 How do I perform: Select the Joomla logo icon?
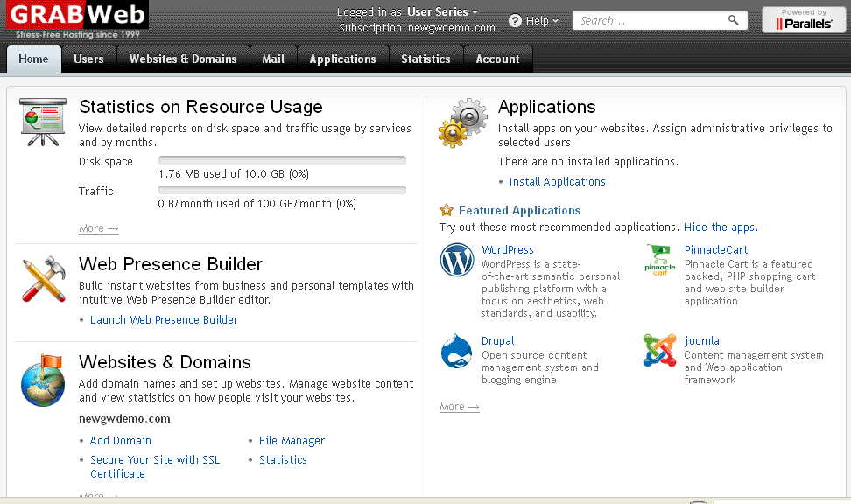659,350
